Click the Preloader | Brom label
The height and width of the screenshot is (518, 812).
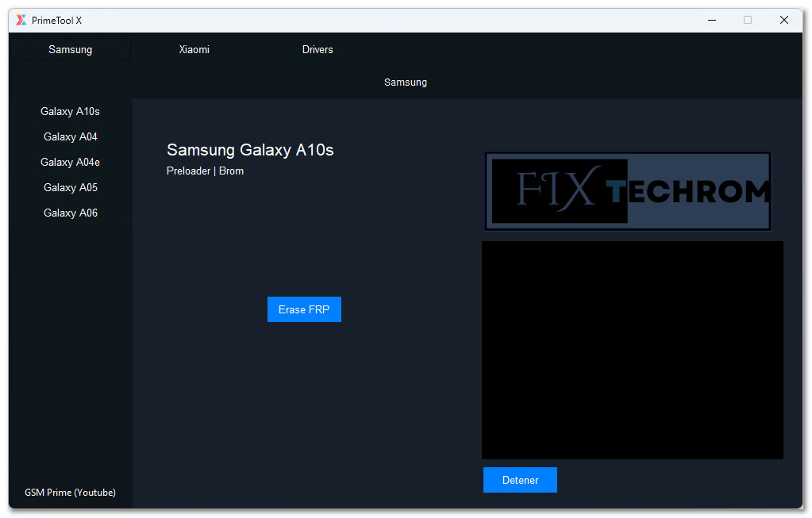[x=205, y=171]
